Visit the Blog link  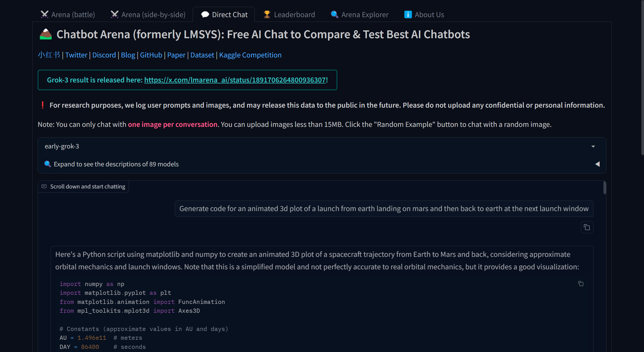128,55
